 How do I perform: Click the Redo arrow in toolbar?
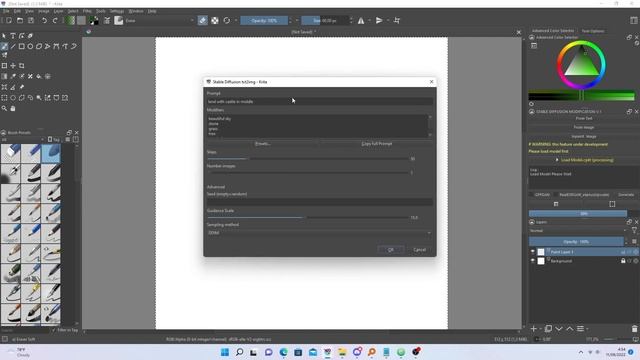point(55,20)
